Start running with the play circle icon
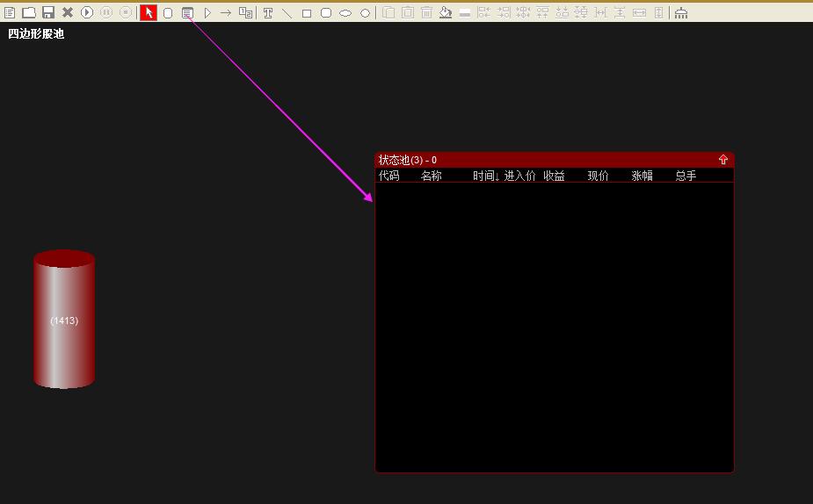 click(87, 12)
